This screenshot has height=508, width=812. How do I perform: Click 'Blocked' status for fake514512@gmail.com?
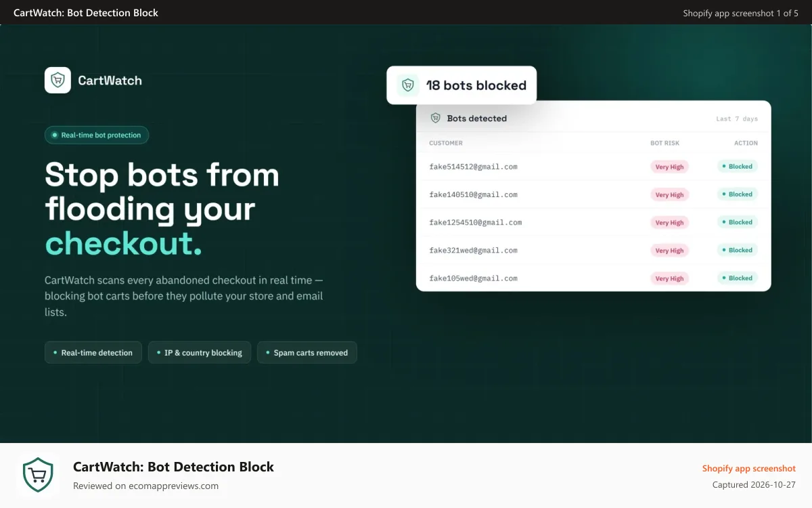click(738, 166)
